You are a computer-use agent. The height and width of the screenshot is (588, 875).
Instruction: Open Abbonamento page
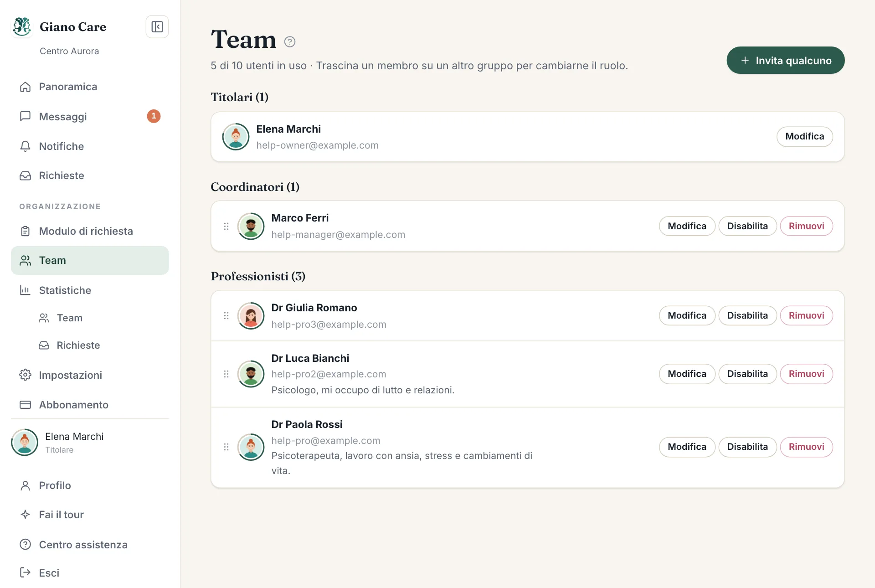click(90, 405)
